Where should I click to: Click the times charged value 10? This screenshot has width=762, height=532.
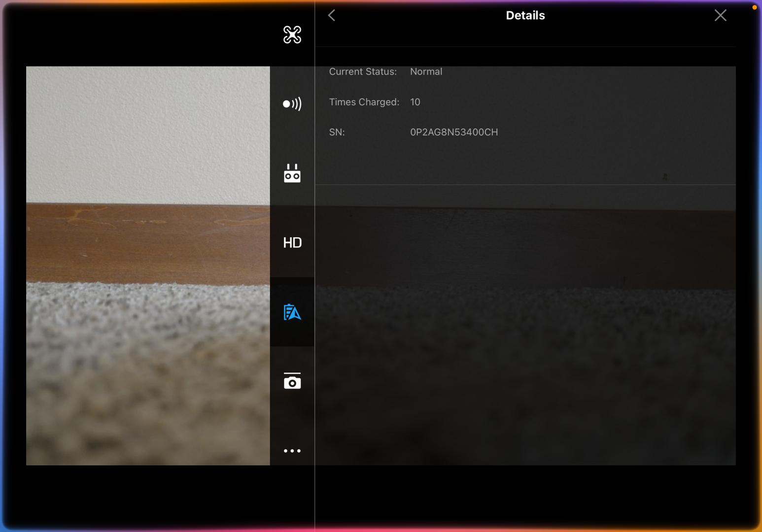(416, 102)
